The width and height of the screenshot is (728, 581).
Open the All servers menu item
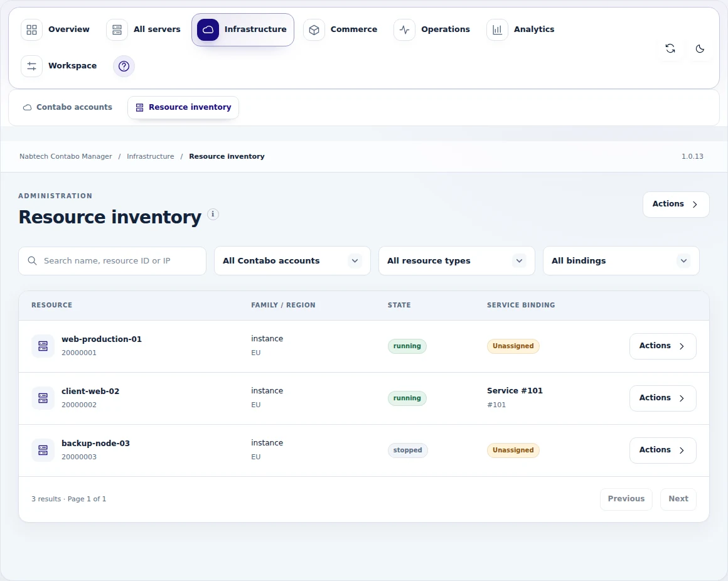144,29
